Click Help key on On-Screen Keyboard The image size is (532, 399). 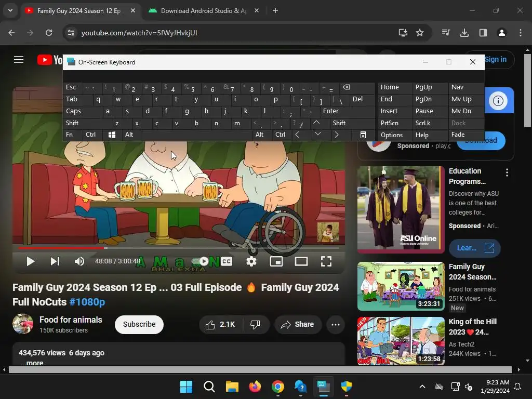430,135
